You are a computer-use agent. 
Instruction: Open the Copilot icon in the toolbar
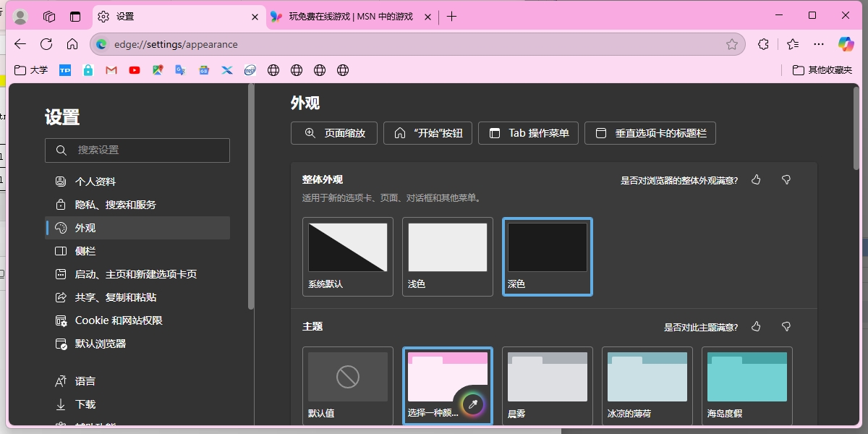(x=845, y=44)
